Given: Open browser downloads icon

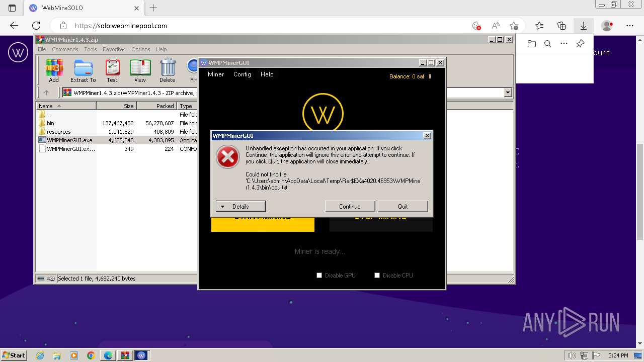Looking at the screenshot, I should click(584, 26).
